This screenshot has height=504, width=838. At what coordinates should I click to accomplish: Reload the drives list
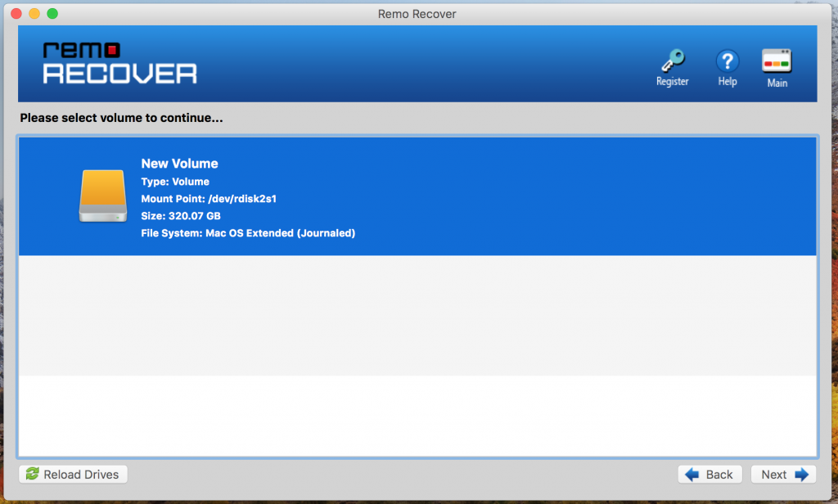pos(73,474)
